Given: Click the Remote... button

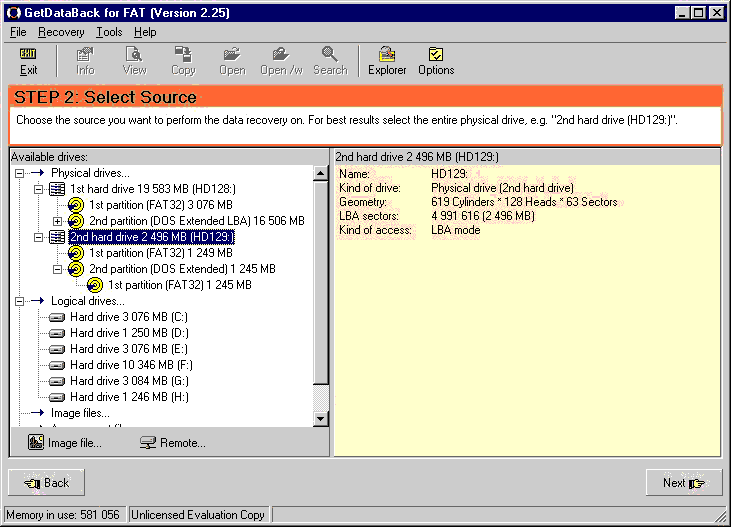Looking at the screenshot, I should coord(172,443).
